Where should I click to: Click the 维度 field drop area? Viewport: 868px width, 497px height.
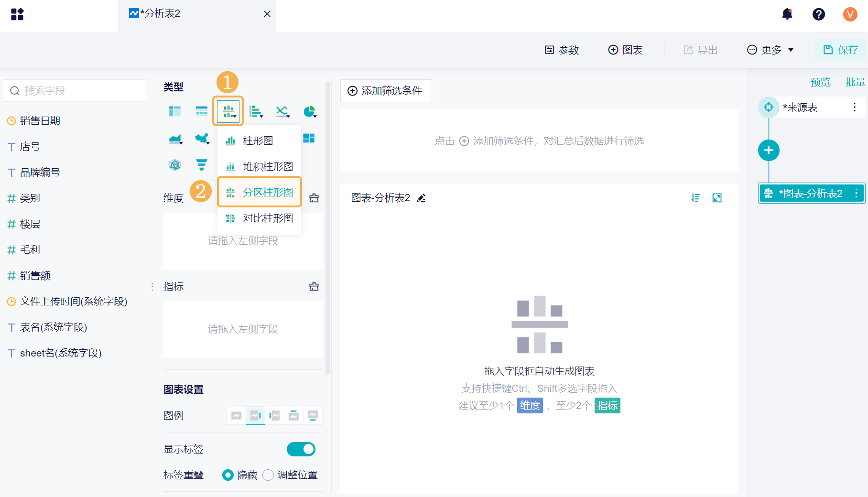coord(243,241)
